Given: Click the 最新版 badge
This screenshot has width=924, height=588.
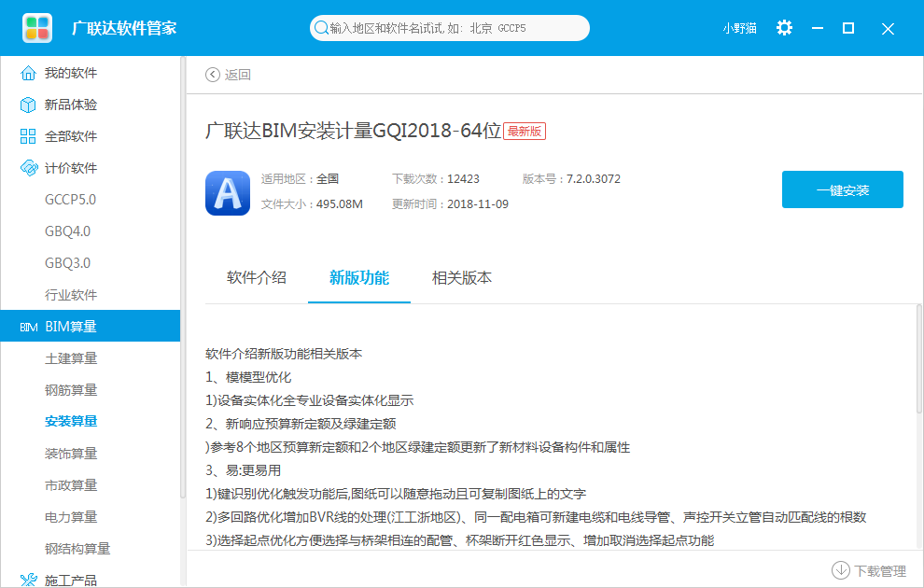Looking at the screenshot, I should point(525,132).
